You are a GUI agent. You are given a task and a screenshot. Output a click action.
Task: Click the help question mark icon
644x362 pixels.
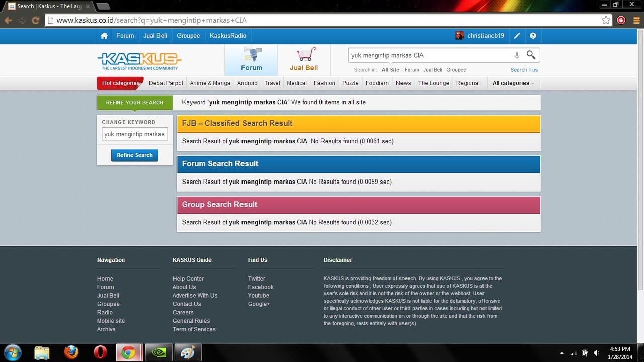coord(533,36)
